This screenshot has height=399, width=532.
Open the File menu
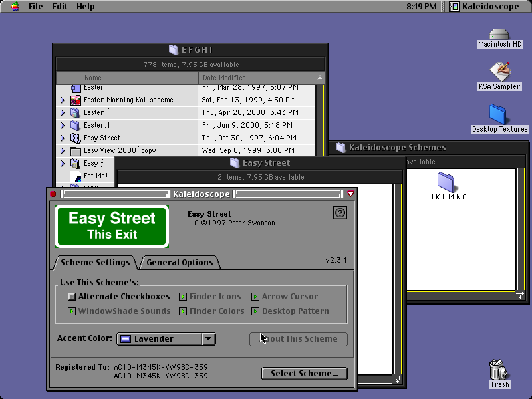tap(36, 7)
